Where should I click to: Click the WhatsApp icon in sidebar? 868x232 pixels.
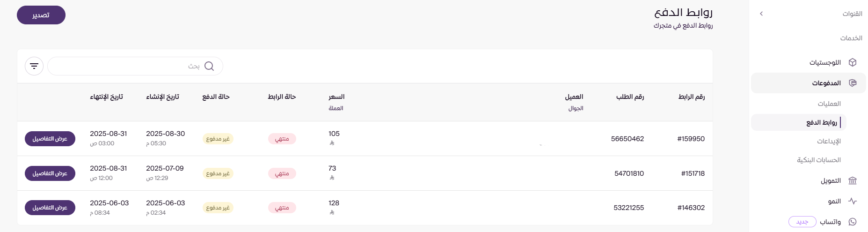pyautogui.click(x=853, y=222)
